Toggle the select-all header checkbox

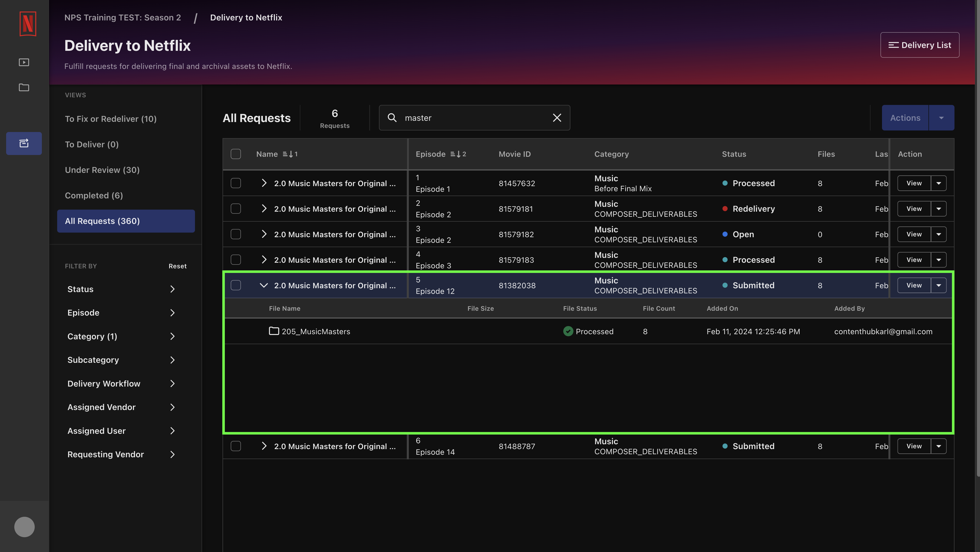pyautogui.click(x=236, y=154)
